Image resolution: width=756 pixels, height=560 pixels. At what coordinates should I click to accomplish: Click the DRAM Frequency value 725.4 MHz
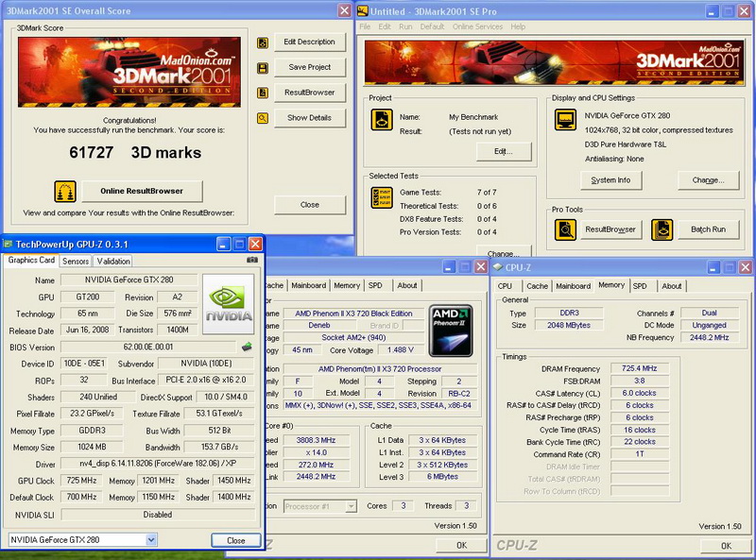tap(640, 368)
